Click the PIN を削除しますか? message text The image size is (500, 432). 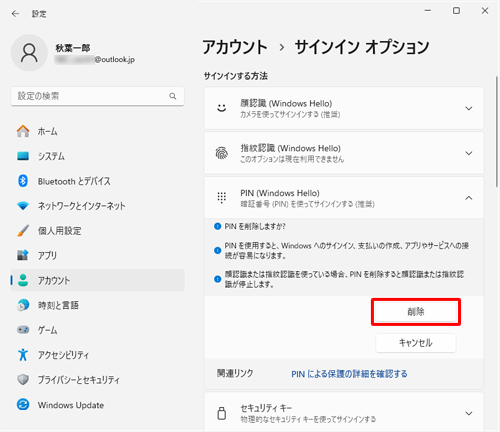255,226
